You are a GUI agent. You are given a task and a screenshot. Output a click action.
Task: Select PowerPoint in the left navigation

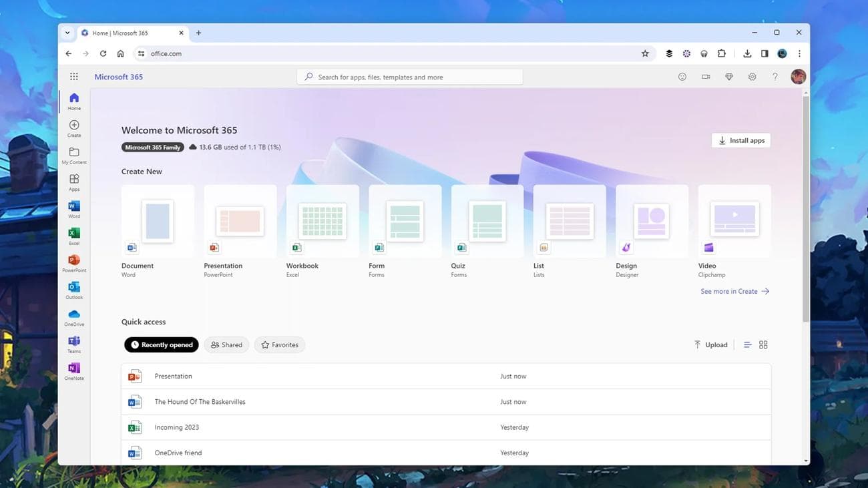click(x=73, y=264)
